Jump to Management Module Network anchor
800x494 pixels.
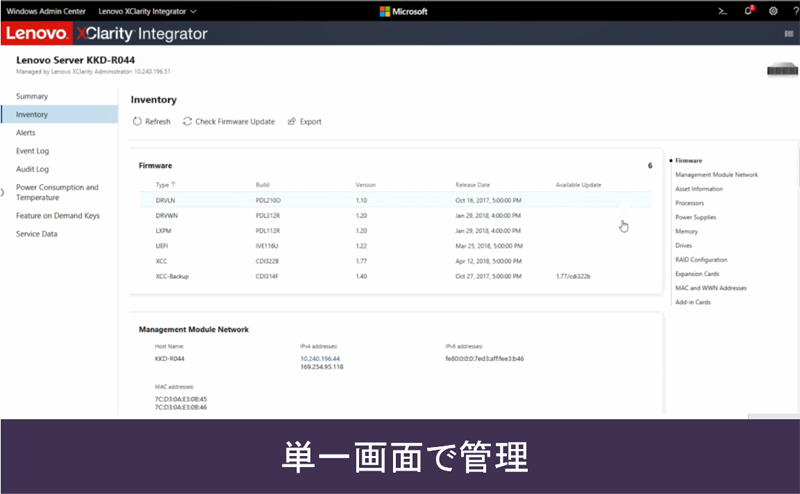716,175
